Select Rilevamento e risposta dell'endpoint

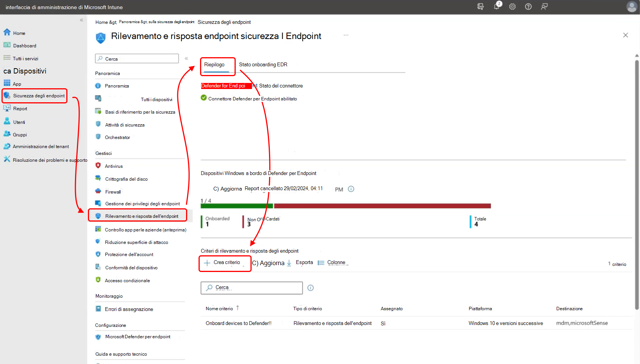tap(142, 216)
